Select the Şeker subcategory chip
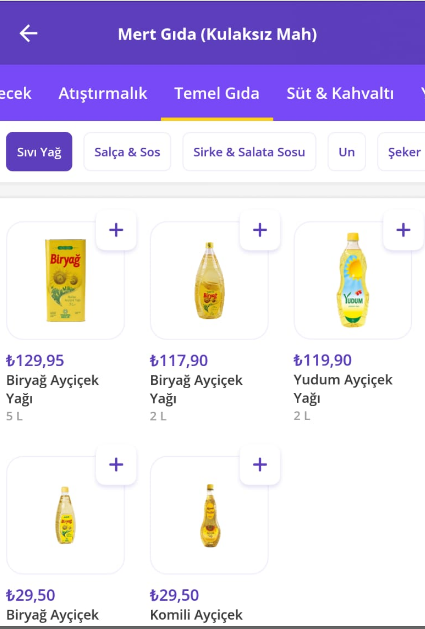The width and height of the screenshot is (425, 629). coord(403,152)
